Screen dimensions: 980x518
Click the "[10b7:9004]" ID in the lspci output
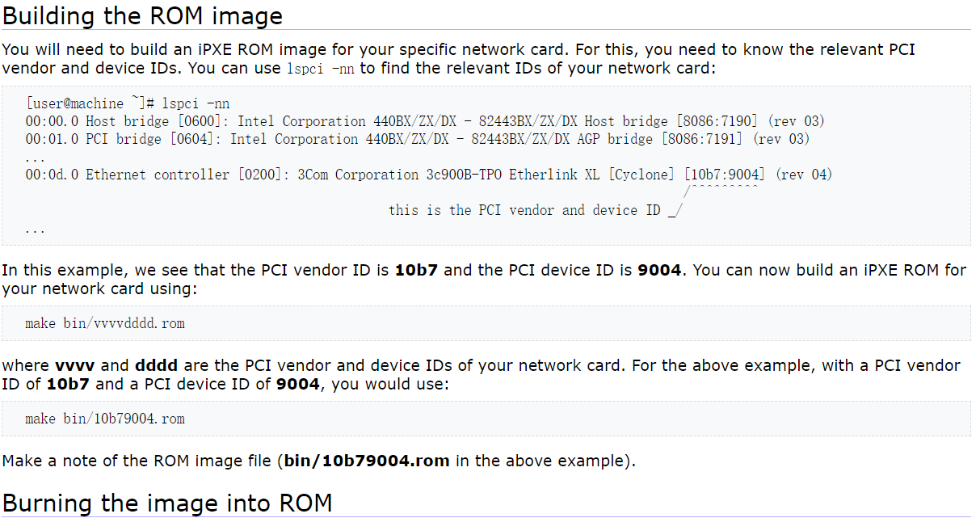point(724,175)
